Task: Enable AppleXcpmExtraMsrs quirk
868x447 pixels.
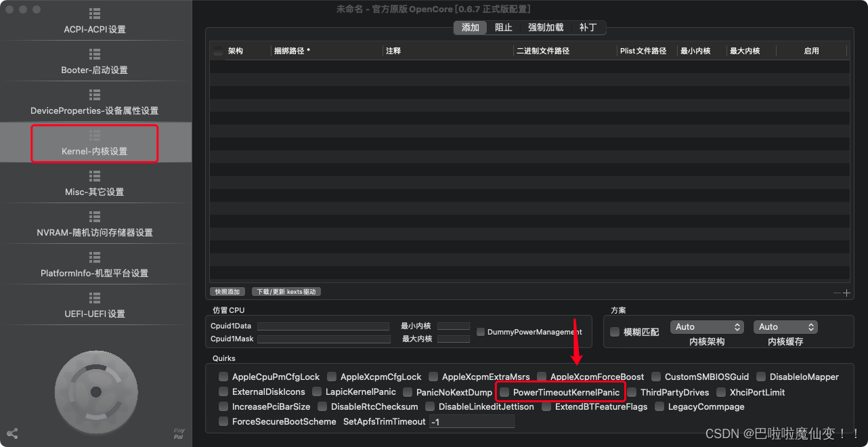Action: (x=433, y=377)
